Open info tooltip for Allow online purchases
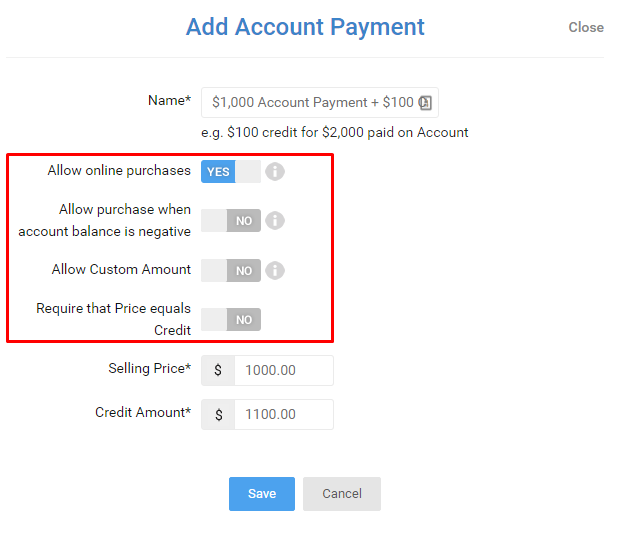The width and height of the screenshot is (618, 538). point(275,171)
